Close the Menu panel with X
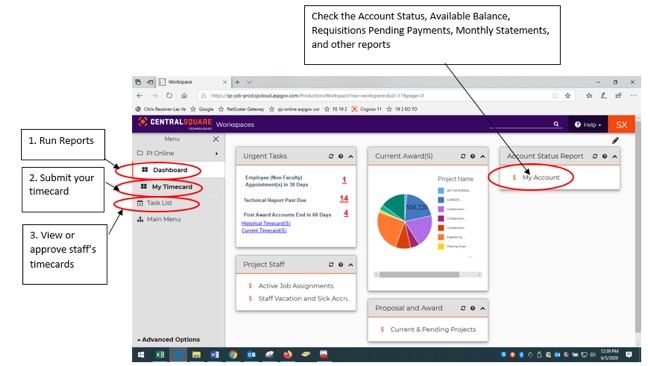The width and height of the screenshot is (648, 366). pyautogui.click(x=216, y=139)
